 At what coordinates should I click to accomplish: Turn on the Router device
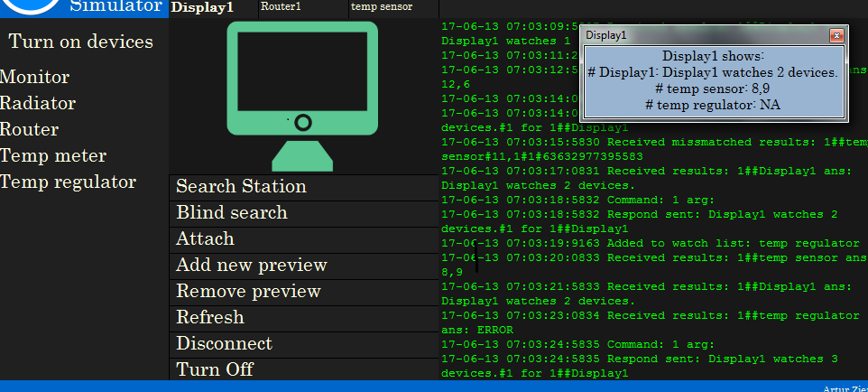[x=30, y=130]
